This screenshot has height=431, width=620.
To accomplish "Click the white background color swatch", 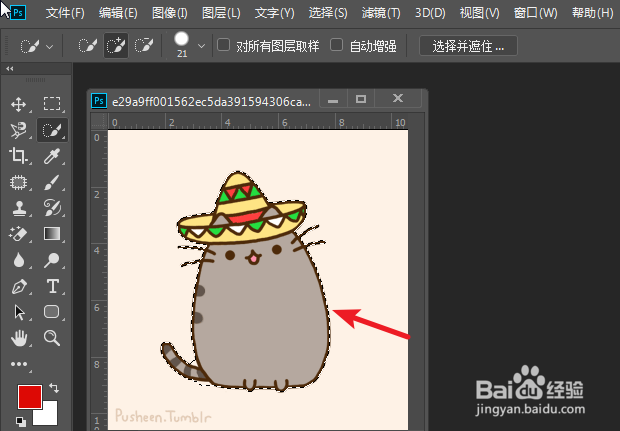I will tap(49, 417).
